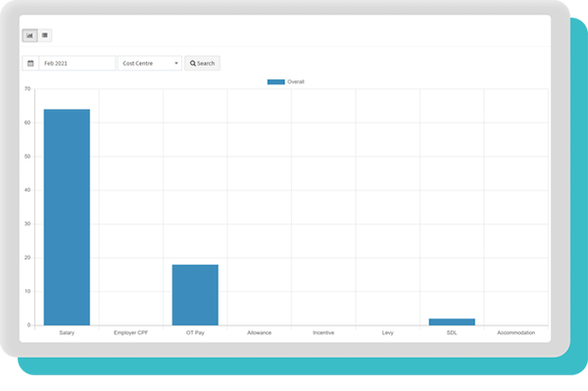Click the Salary axis label
The width and height of the screenshot is (588, 391).
(67, 332)
